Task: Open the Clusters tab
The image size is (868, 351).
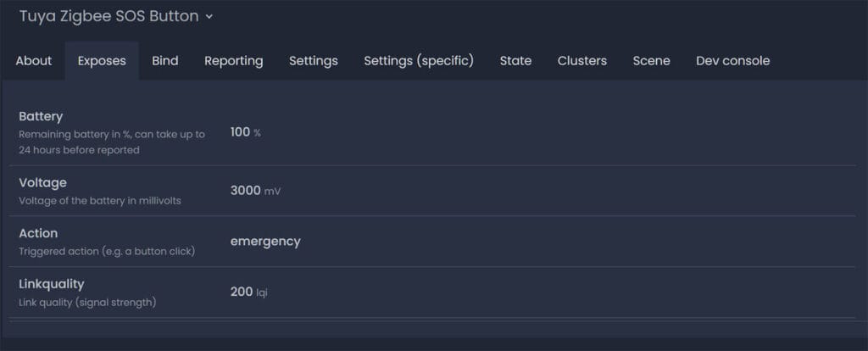Action: click(x=582, y=61)
